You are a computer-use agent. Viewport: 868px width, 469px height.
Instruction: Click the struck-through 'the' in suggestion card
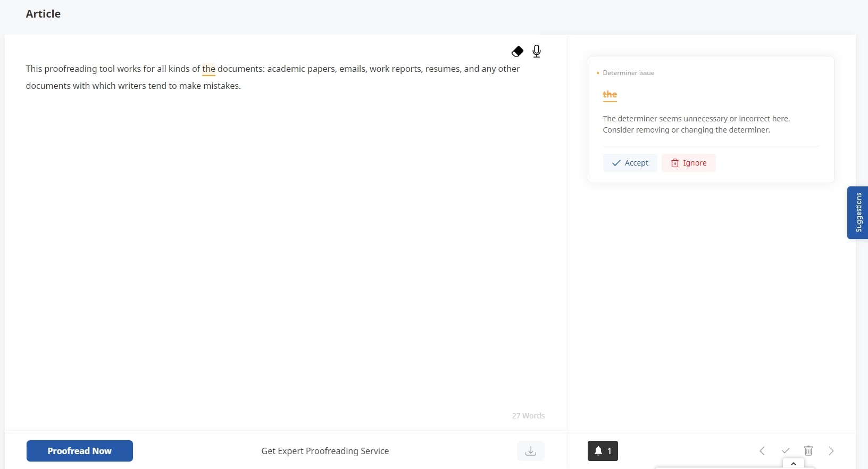(x=610, y=95)
